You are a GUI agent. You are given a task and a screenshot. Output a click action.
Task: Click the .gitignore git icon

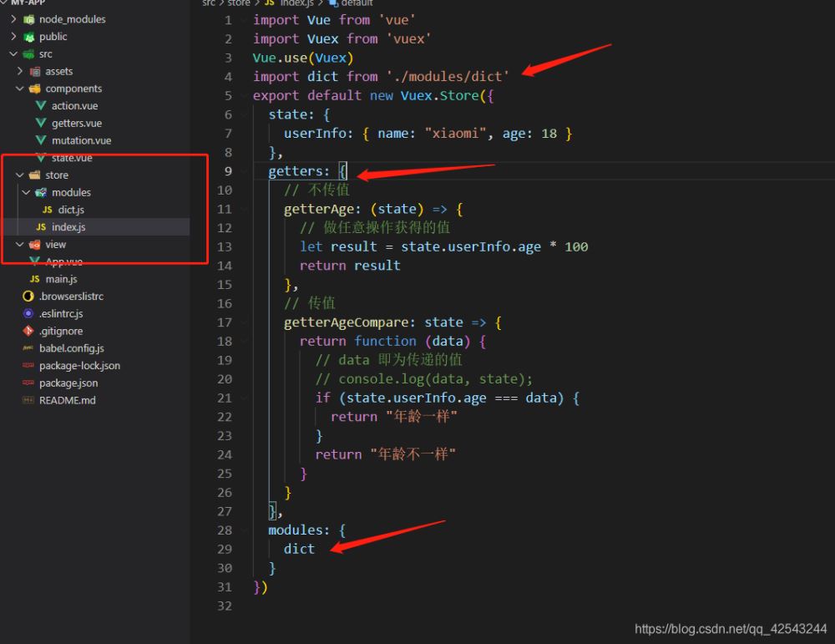pos(29,331)
